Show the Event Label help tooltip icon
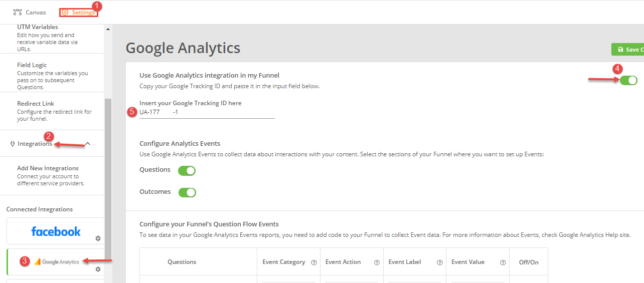 coord(440,262)
